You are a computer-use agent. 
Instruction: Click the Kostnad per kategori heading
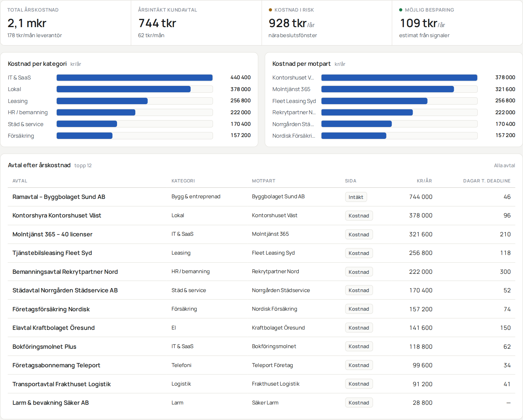click(37, 64)
